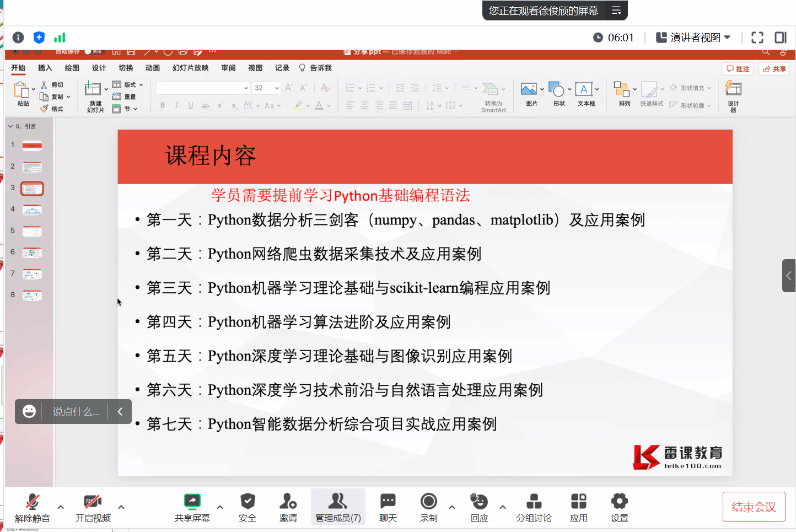Open the 安全 security shield icon
796x532 pixels.
click(248, 502)
